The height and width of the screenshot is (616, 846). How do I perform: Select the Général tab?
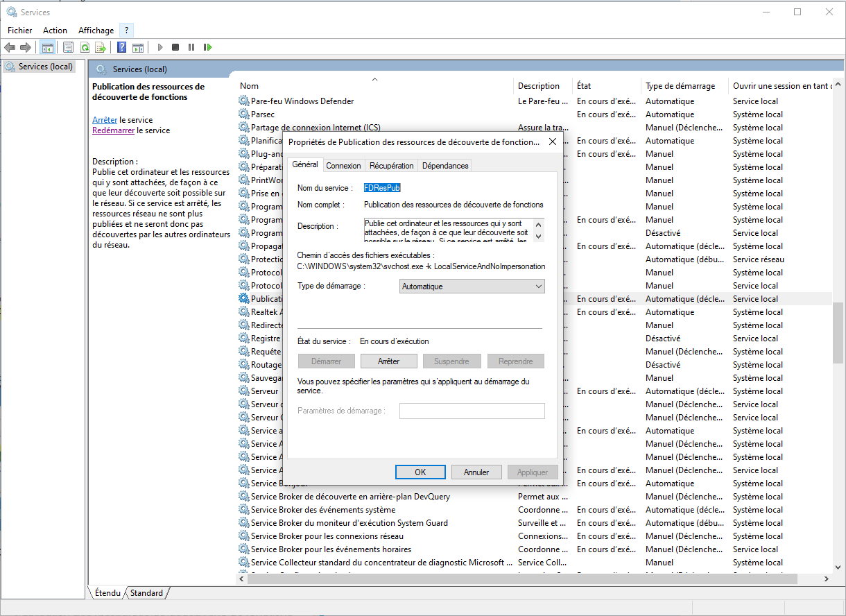(x=305, y=164)
